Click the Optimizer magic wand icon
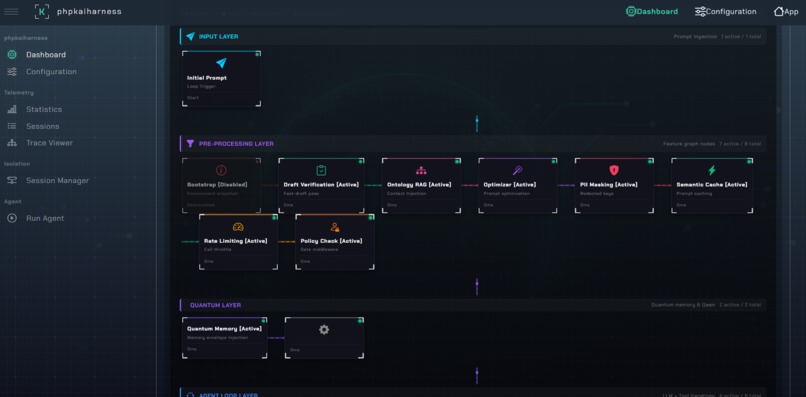The width and height of the screenshot is (806, 397). (517, 170)
